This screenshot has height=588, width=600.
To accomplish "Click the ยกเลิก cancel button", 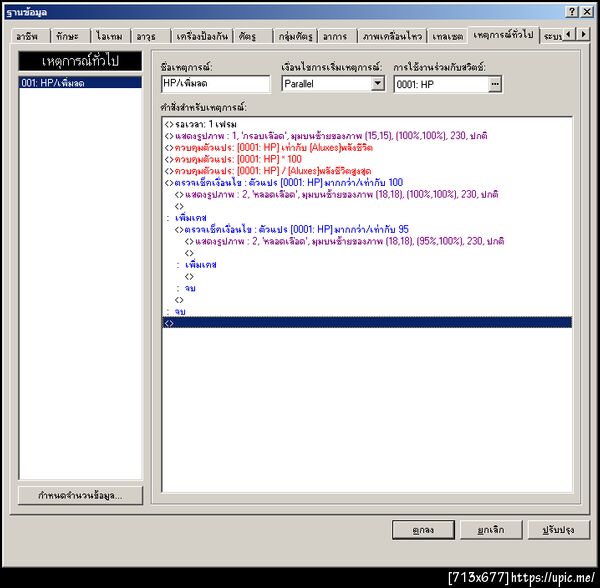I will [491, 530].
